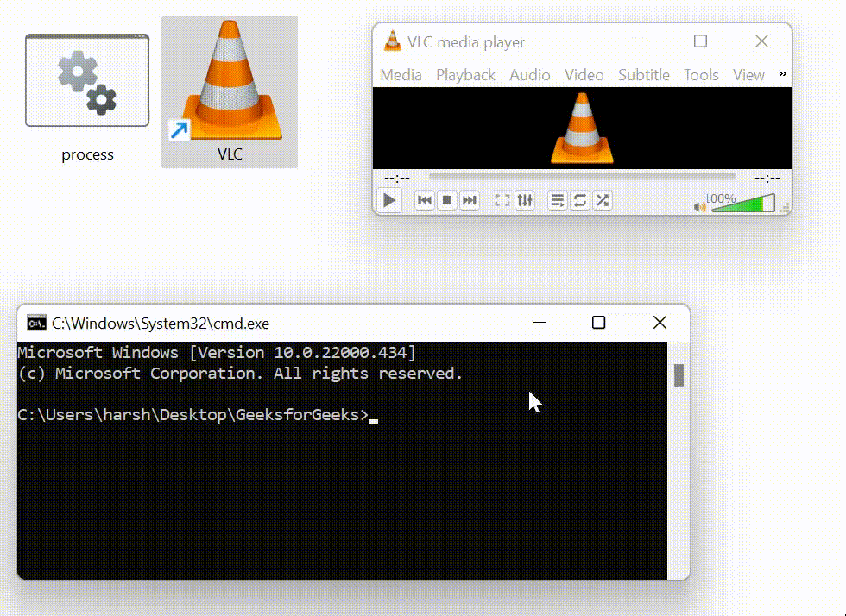Click the VLC volume slider
The image size is (846, 616).
743,204
